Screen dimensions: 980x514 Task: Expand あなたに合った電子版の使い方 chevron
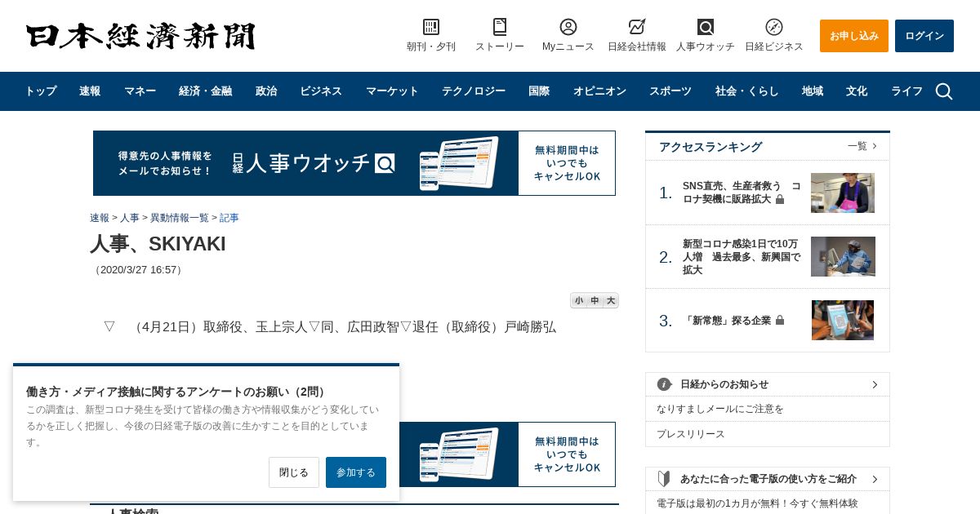point(875,479)
